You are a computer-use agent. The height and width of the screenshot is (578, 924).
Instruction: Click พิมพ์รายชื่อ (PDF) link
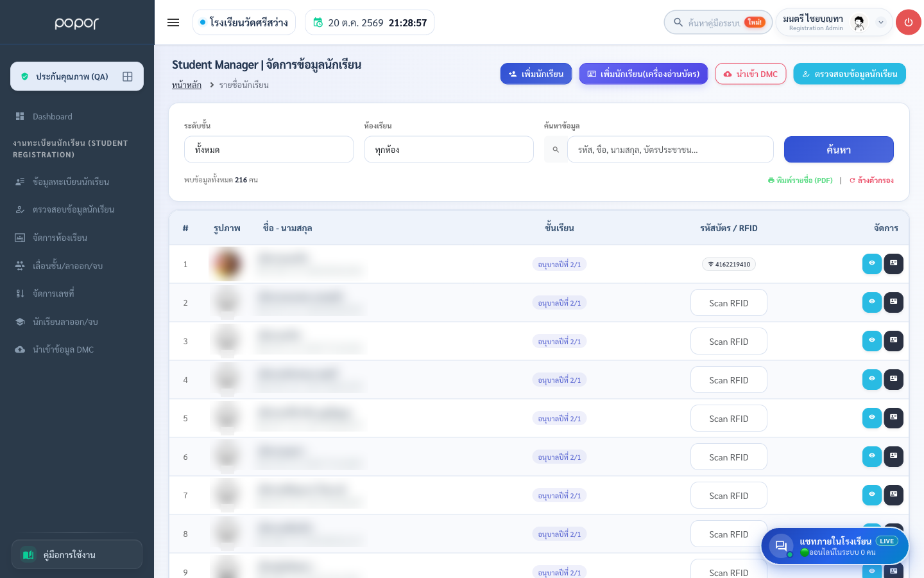click(800, 180)
